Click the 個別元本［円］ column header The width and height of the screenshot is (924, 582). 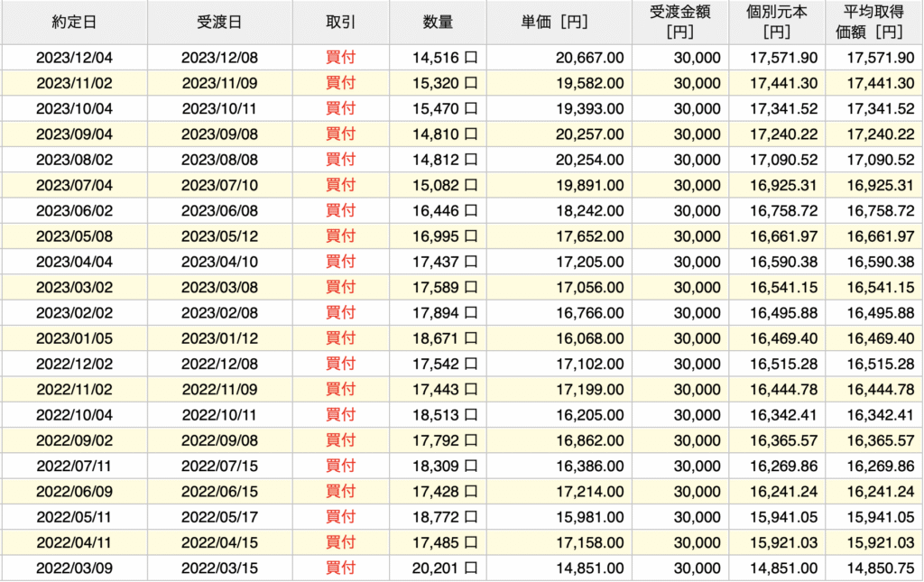coord(776,23)
